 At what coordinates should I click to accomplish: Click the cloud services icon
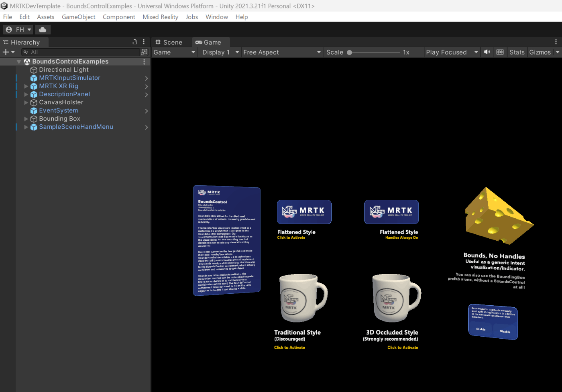coord(43,30)
